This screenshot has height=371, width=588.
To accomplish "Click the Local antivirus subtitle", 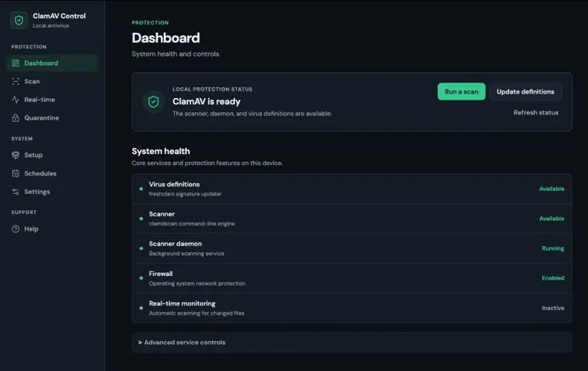I will [x=51, y=26].
